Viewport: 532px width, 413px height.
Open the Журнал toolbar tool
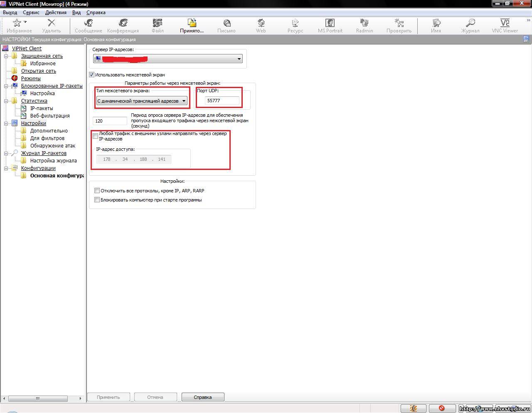pyautogui.click(x=470, y=23)
